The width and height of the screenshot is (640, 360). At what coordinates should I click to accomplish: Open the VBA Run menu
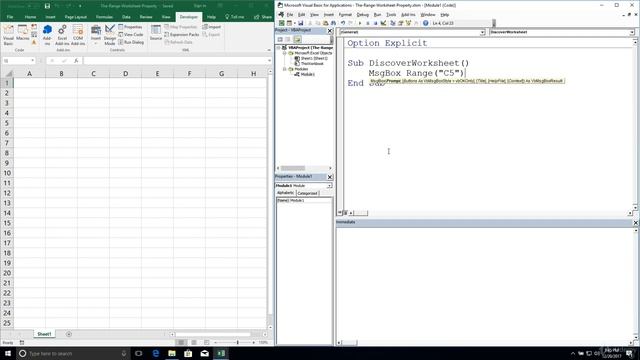377,15
